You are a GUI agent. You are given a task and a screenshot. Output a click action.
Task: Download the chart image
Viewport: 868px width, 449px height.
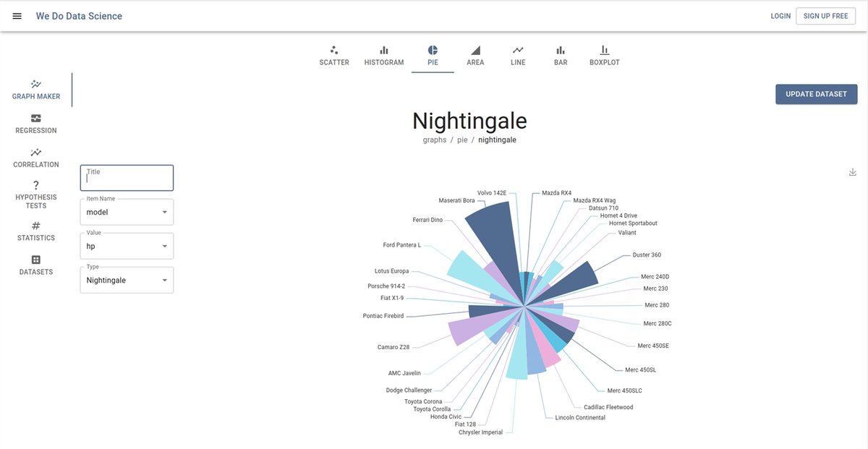[853, 172]
